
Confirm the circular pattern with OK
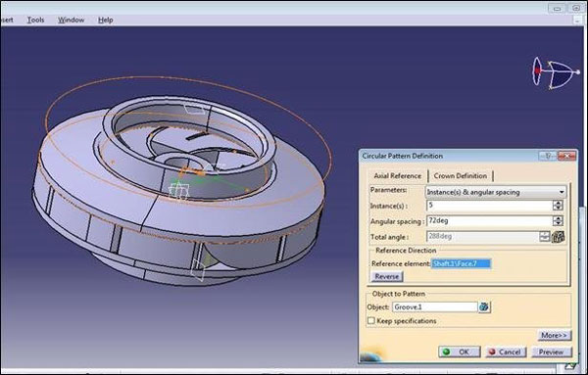click(x=460, y=352)
